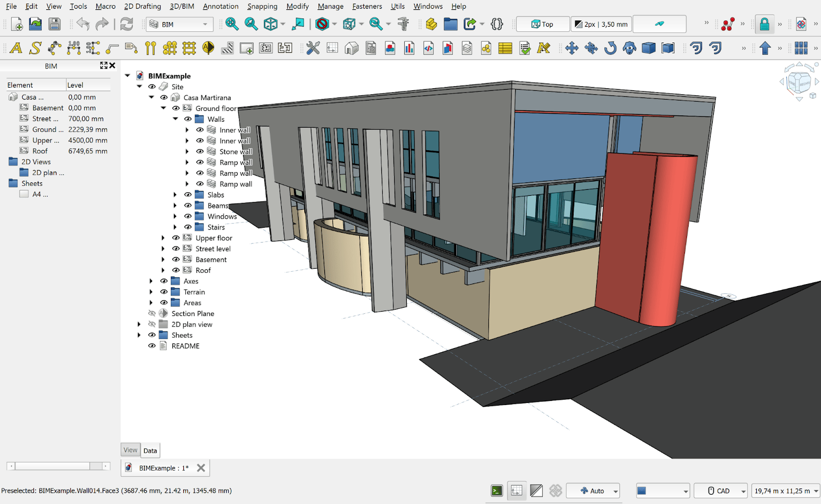Click the Clone tool (sheep icon)
The width and height of the screenshot is (821, 504).
coord(630,48)
